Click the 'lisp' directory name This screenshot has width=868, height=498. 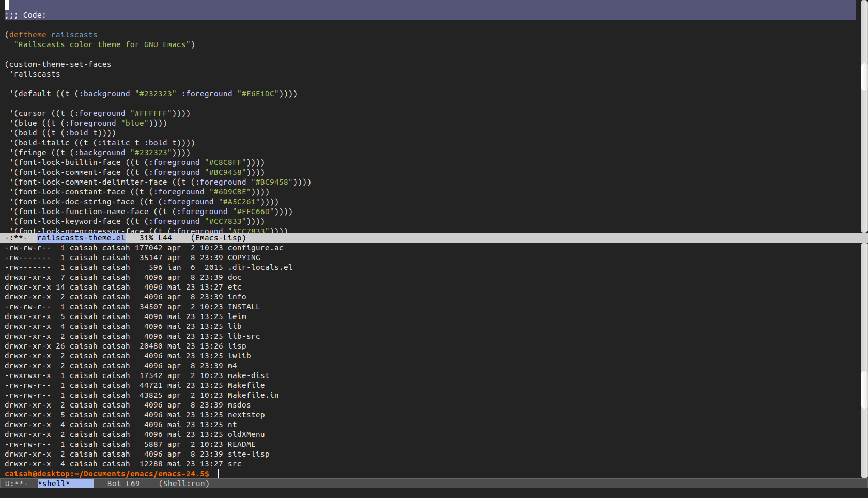click(237, 346)
